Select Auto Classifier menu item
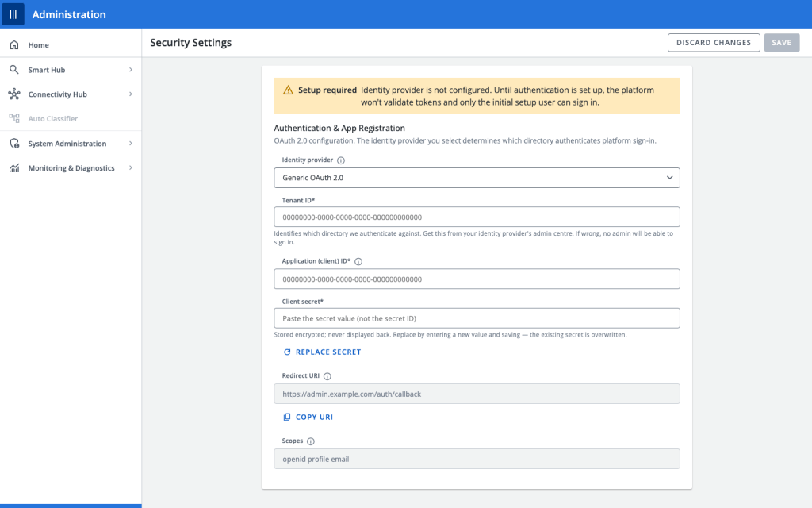This screenshot has width=812, height=508. click(71, 118)
